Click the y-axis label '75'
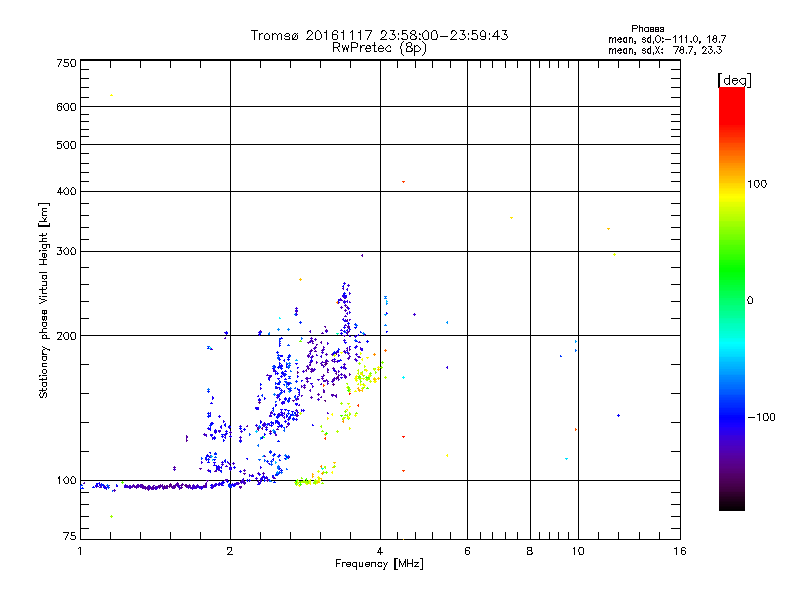Image resolution: width=800 pixels, height=600 pixels. (70, 536)
